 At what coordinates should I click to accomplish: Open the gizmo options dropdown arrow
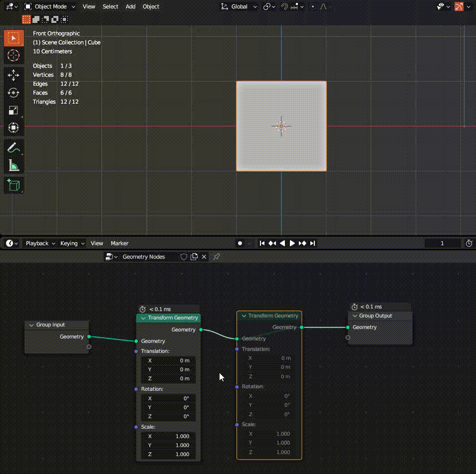click(469, 6)
